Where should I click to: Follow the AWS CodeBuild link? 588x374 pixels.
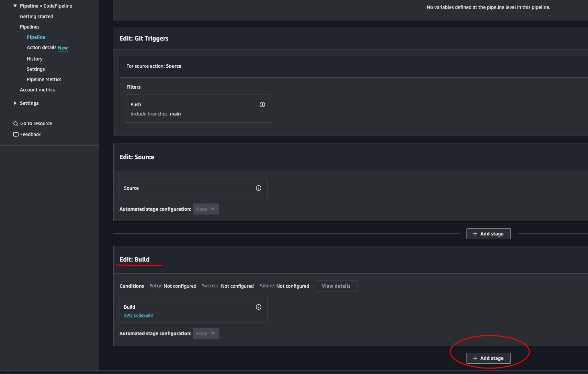point(138,315)
